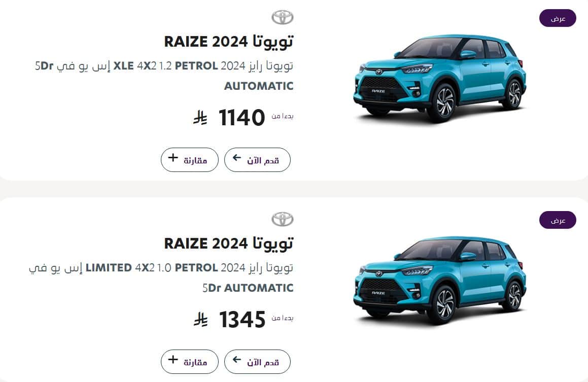Apply now for the Raize LIMITED 1.0
This screenshot has width=588, height=382.
pos(257,362)
